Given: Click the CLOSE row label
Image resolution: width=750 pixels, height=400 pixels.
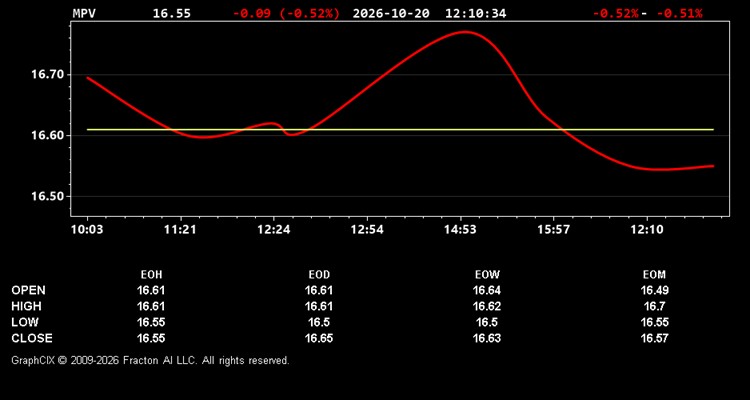Looking at the screenshot, I should click(32, 338).
